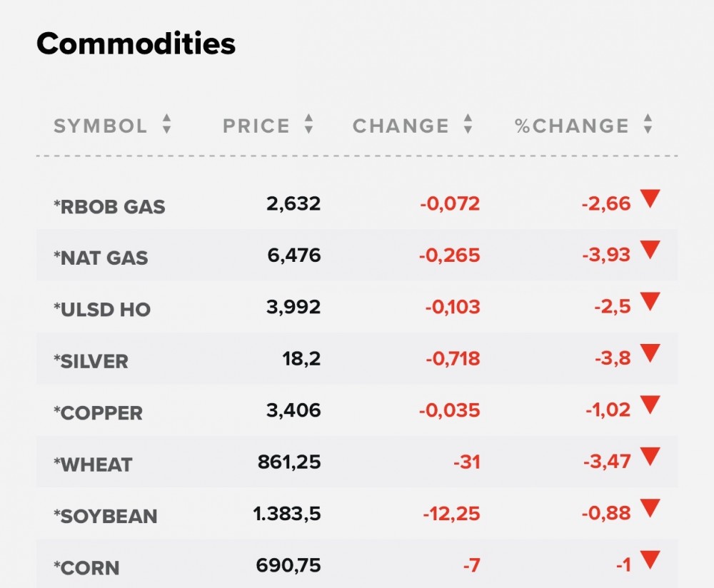This screenshot has width=714, height=588.
Task: Open the *SOYBEAN commodity link
Action: coord(105,516)
